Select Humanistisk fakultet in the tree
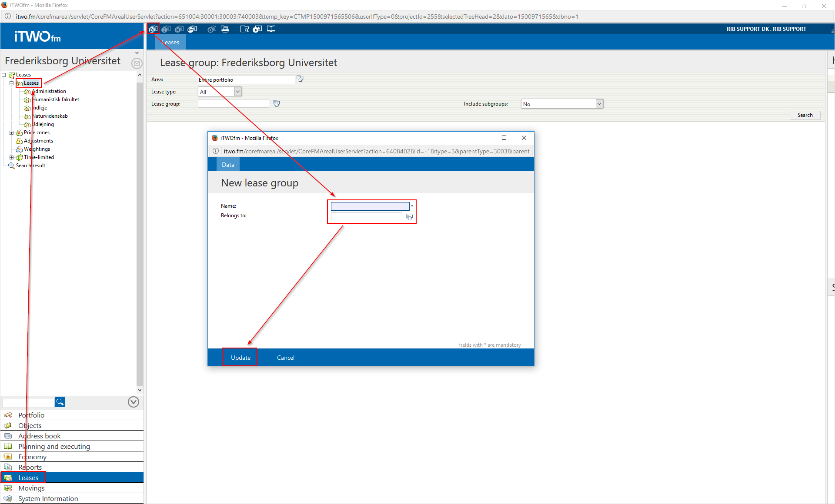The width and height of the screenshot is (835, 504). pyautogui.click(x=56, y=99)
